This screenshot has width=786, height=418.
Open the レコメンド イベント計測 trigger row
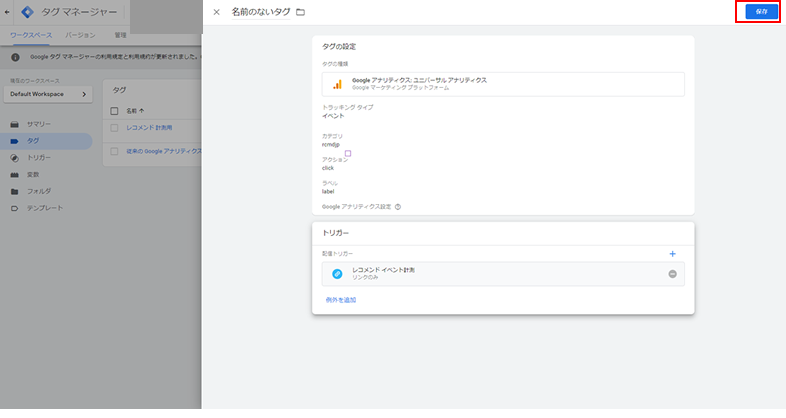[503, 274]
